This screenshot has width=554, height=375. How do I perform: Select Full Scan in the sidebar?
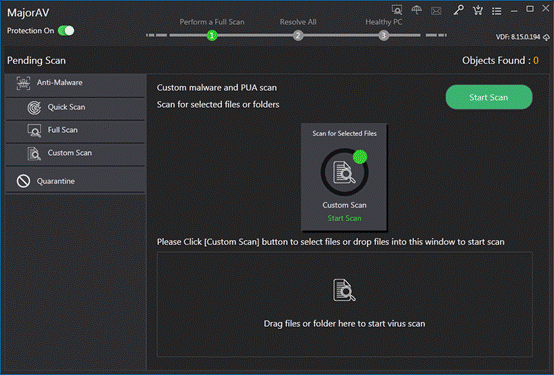click(x=75, y=131)
